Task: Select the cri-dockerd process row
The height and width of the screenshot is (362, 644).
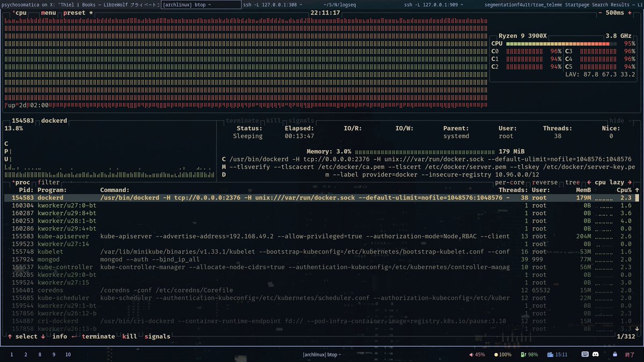Action: 319,321
